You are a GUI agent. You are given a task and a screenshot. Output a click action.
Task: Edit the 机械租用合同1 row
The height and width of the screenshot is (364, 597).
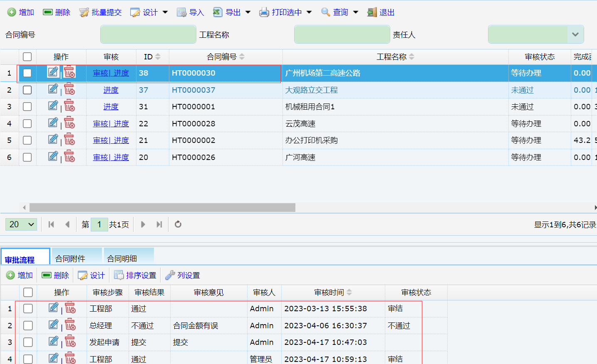[53, 106]
